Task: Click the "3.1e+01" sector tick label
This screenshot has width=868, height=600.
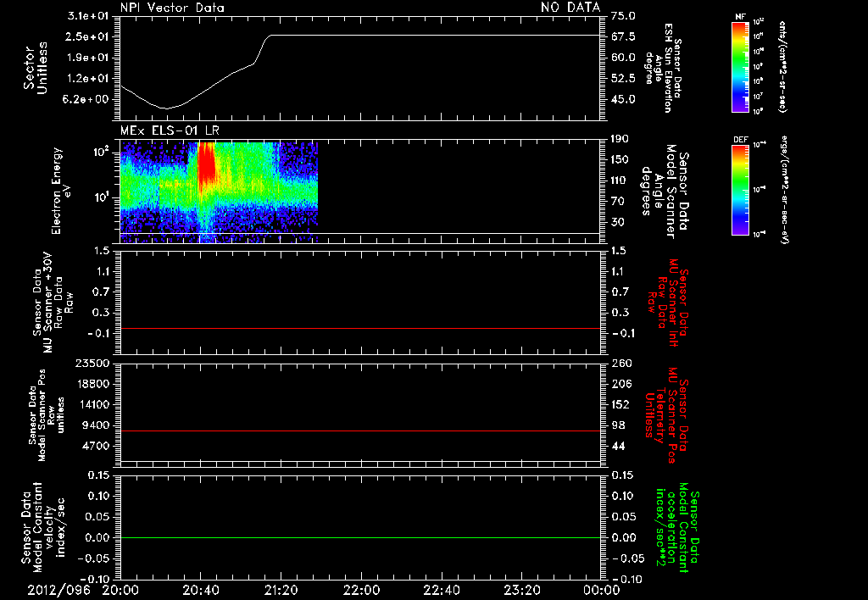Action: pyautogui.click(x=87, y=16)
